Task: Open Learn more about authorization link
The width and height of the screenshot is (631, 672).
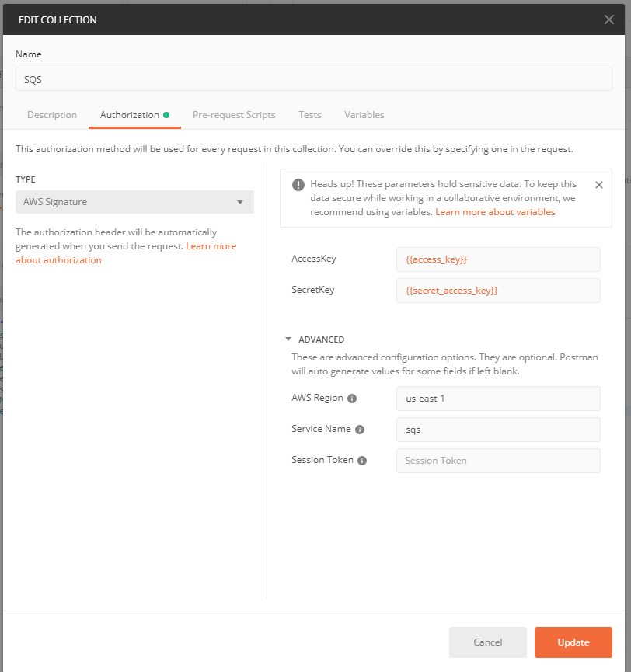Action: 126,253
